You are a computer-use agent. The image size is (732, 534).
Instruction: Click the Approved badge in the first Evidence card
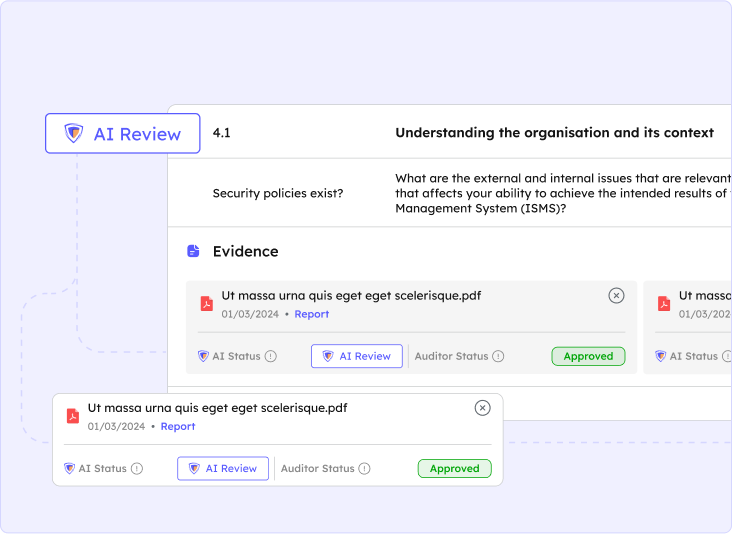coord(588,356)
